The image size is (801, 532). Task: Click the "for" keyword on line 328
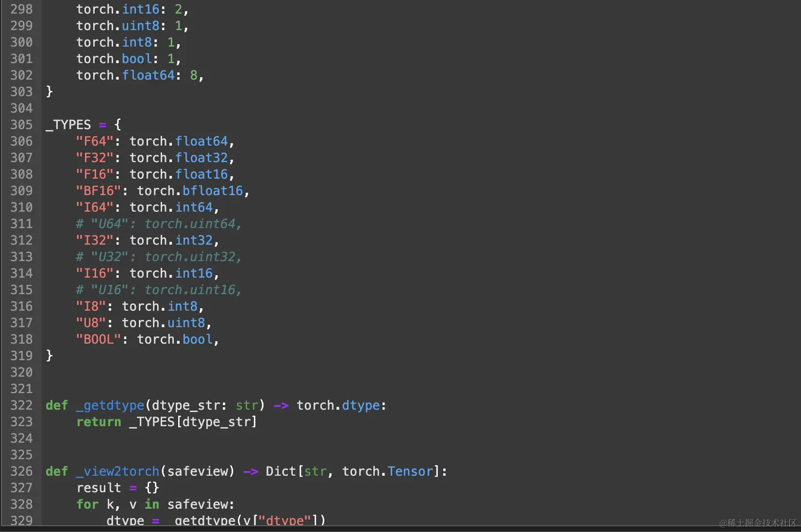[87, 504]
